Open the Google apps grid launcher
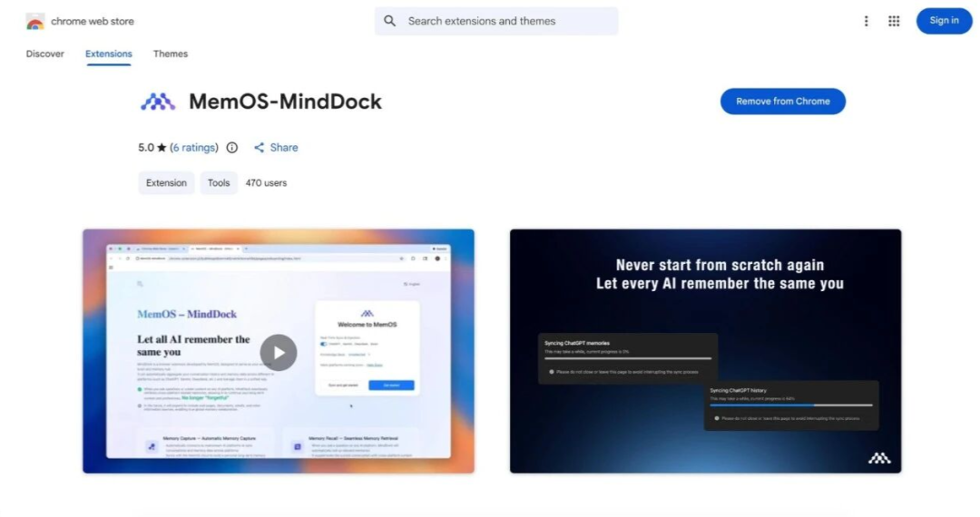Image resolution: width=980 pixels, height=517 pixels. [x=894, y=21]
